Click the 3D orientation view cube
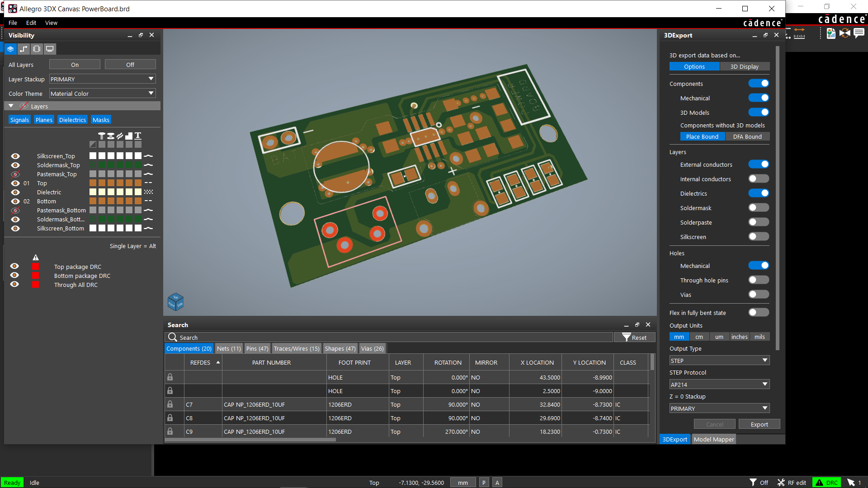The width and height of the screenshot is (868, 488). (x=175, y=302)
